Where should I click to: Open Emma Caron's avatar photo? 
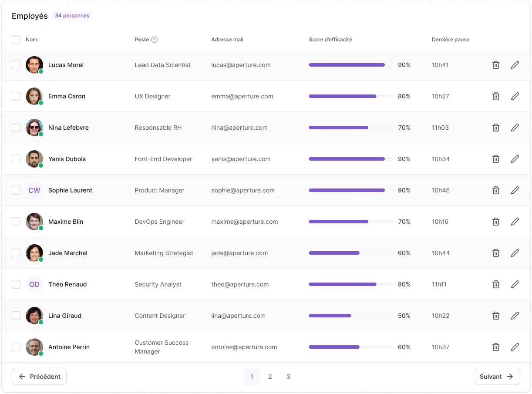click(34, 96)
